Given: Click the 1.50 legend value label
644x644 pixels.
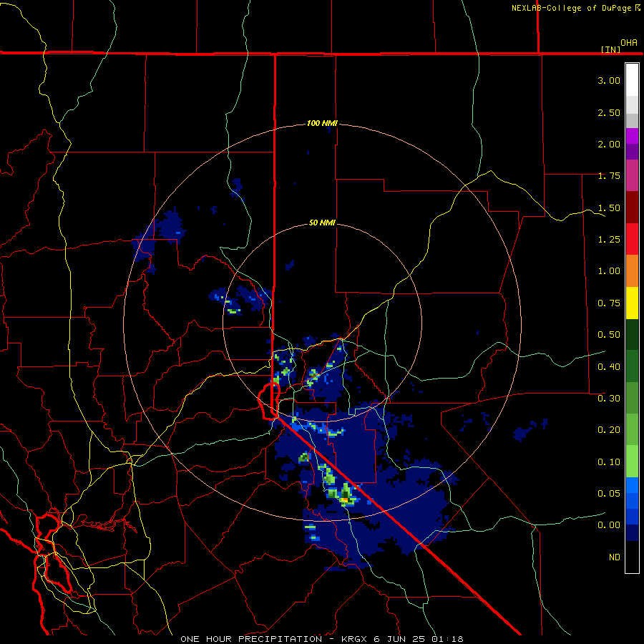Looking at the screenshot, I should tap(609, 208).
